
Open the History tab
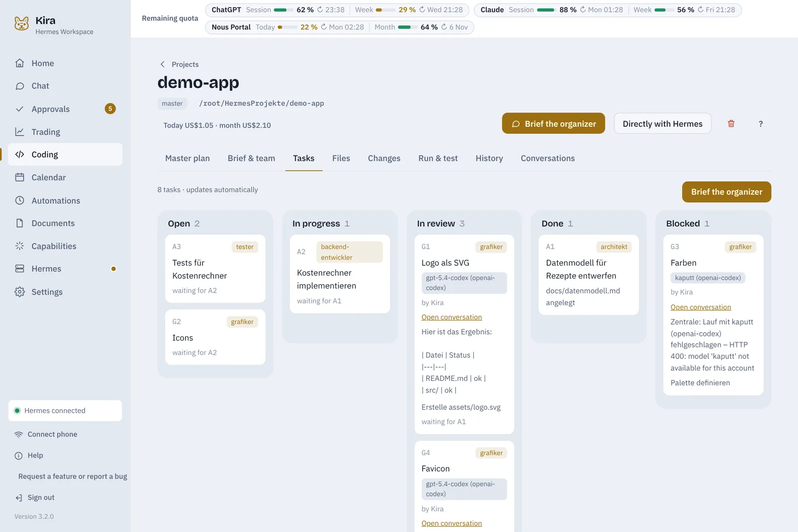point(489,158)
